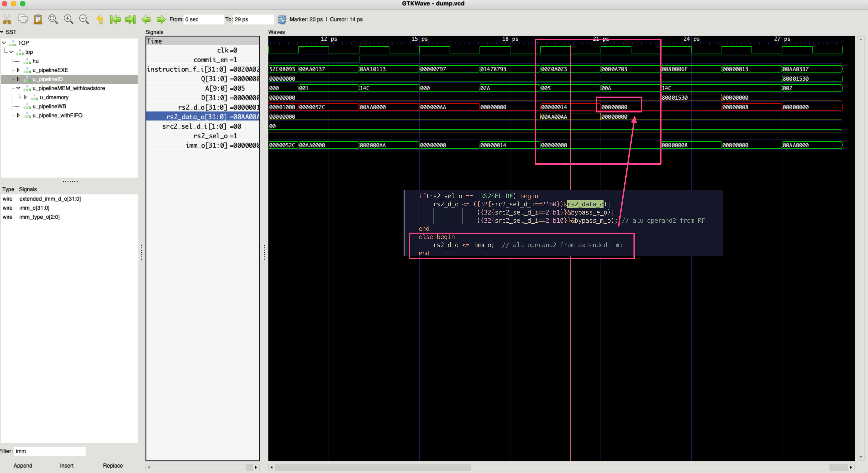The image size is (868, 473).
Task: Click the 15 ps timeline marker
Action: click(419, 39)
